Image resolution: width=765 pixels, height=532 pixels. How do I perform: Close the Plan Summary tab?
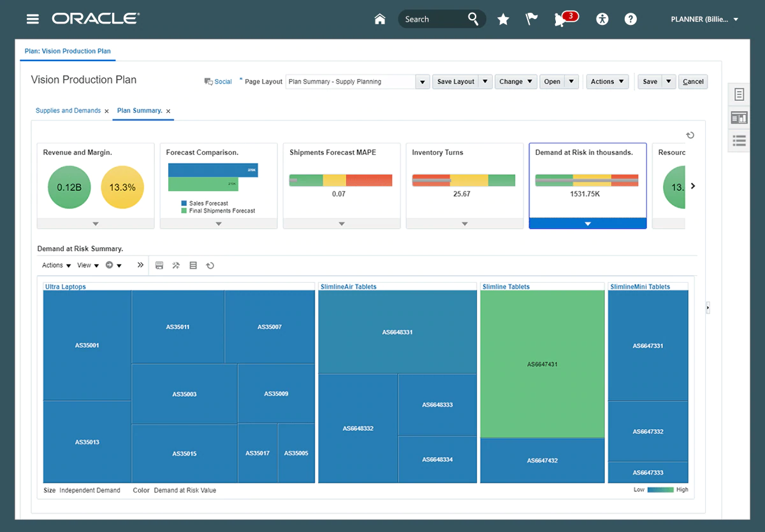[168, 111]
